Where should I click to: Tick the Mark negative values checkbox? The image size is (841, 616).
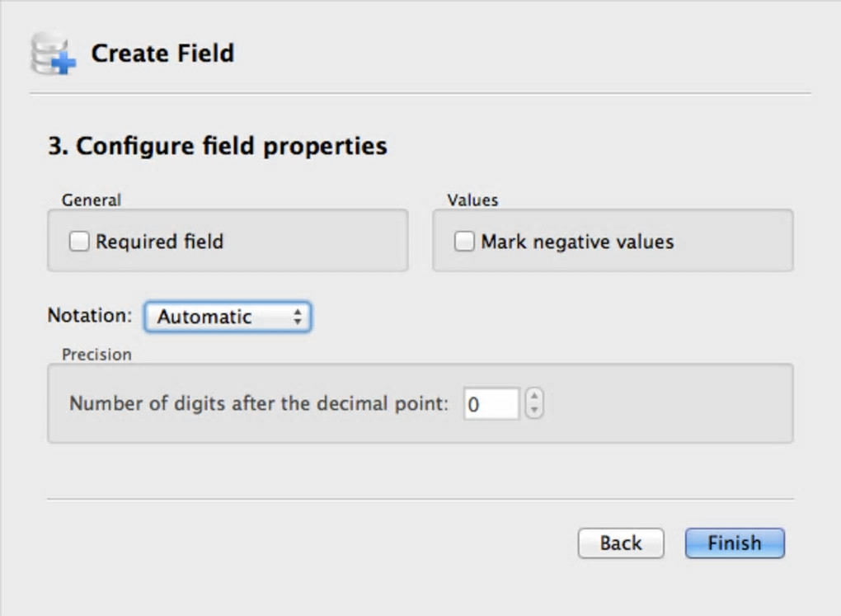[x=464, y=242]
